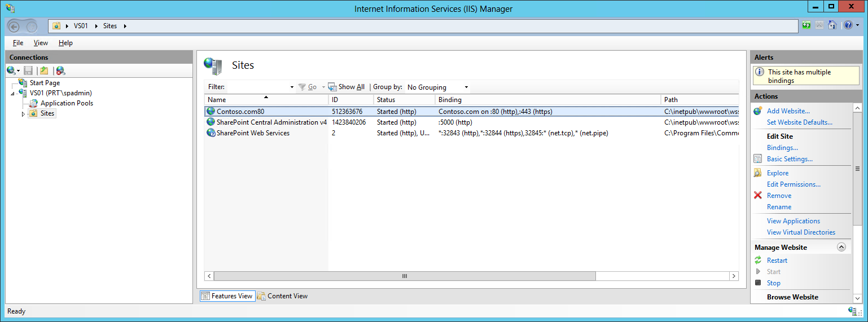Switch to the Content View tab

(x=282, y=296)
